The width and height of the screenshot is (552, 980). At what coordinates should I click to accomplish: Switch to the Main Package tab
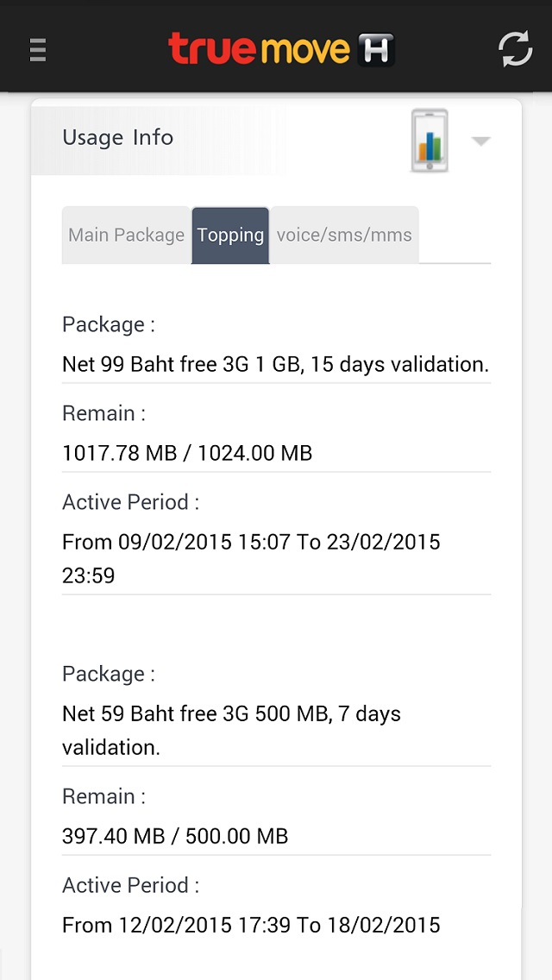(x=126, y=235)
